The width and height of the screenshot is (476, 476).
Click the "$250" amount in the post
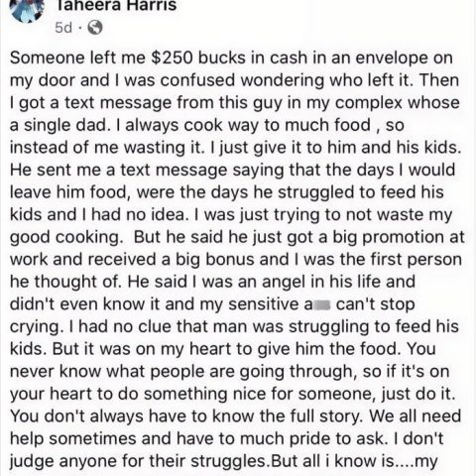(x=172, y=59)
